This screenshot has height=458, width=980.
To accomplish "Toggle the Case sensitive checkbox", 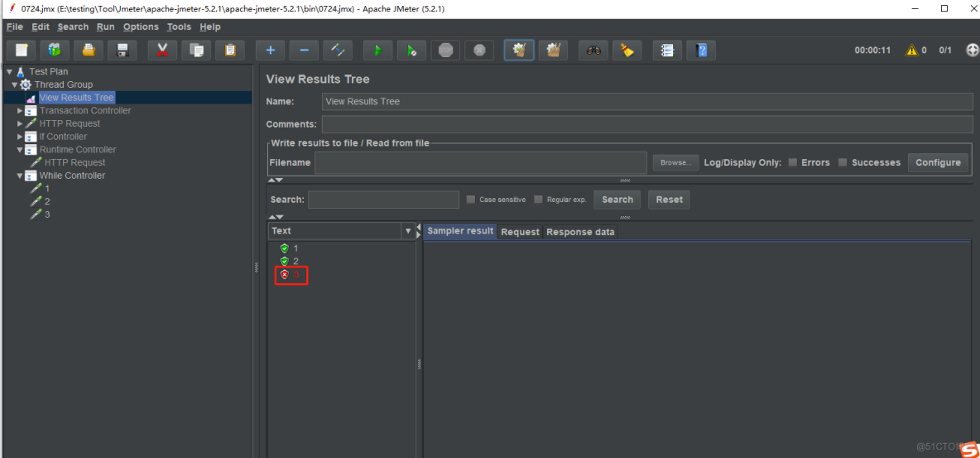I will 471,200.
